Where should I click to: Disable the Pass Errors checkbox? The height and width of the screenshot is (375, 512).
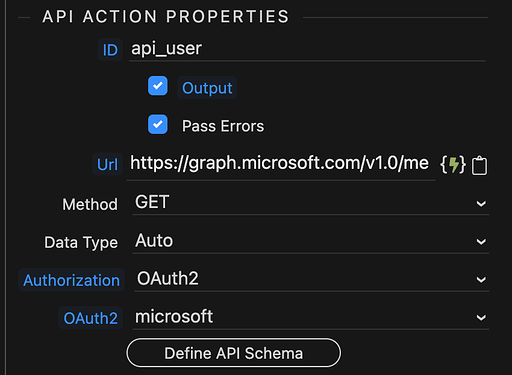[158, 124]
